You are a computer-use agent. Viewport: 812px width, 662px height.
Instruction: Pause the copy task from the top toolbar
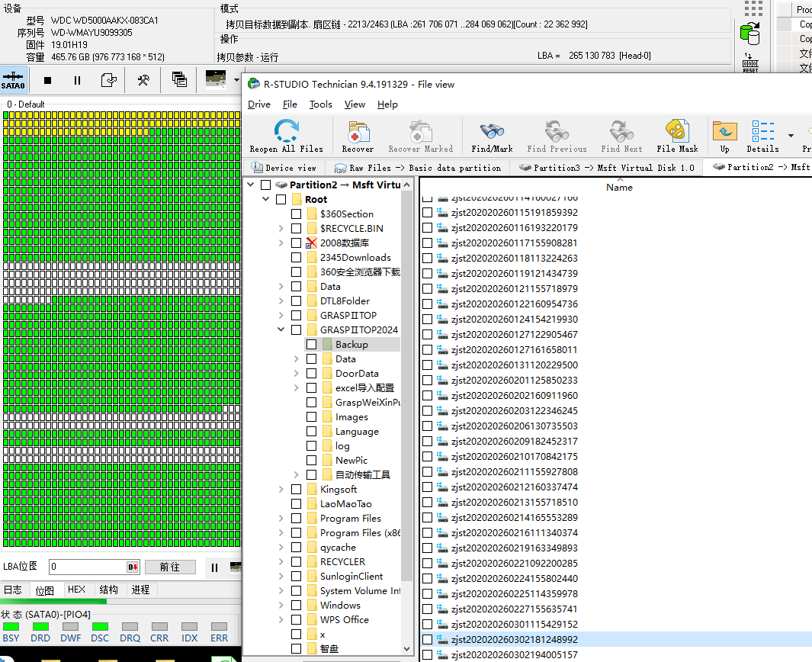(77, 80)
